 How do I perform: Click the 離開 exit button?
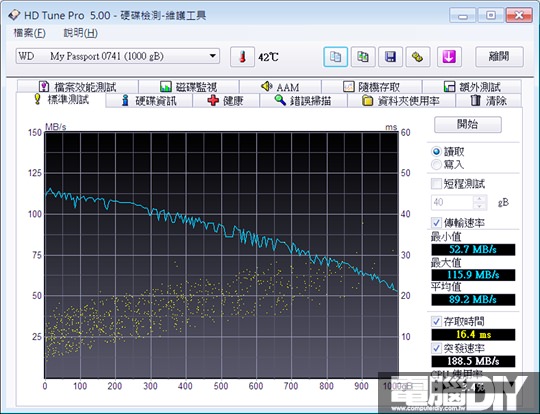(x=499, y=57)
